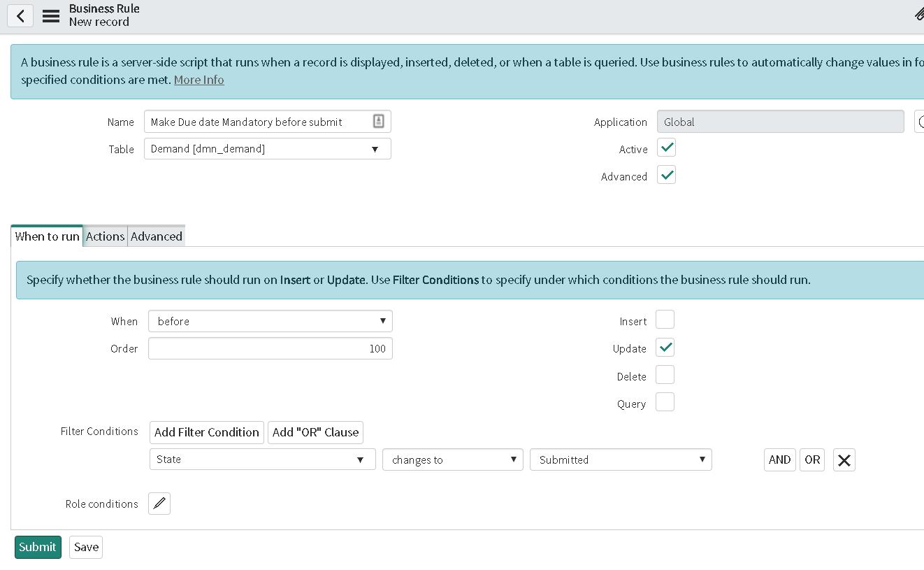Open the Application reference lookup icon
This screenshot has width=924, height=570.
(920, 121)
